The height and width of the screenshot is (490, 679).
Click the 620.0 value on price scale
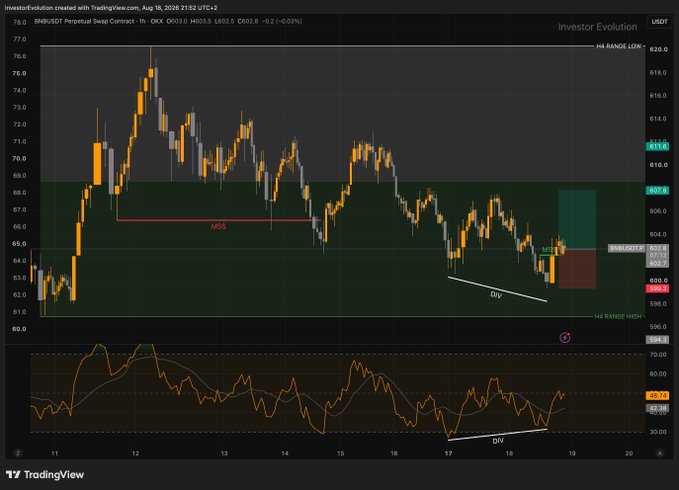658,50
